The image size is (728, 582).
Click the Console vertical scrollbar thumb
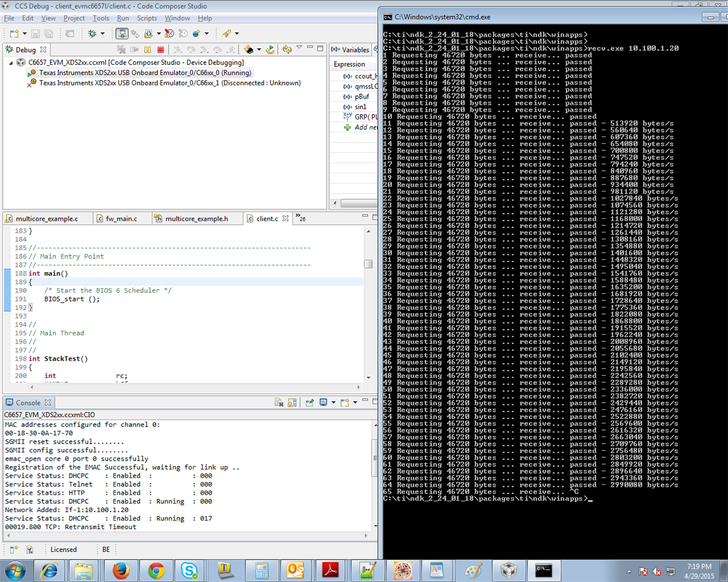point(374,457)
